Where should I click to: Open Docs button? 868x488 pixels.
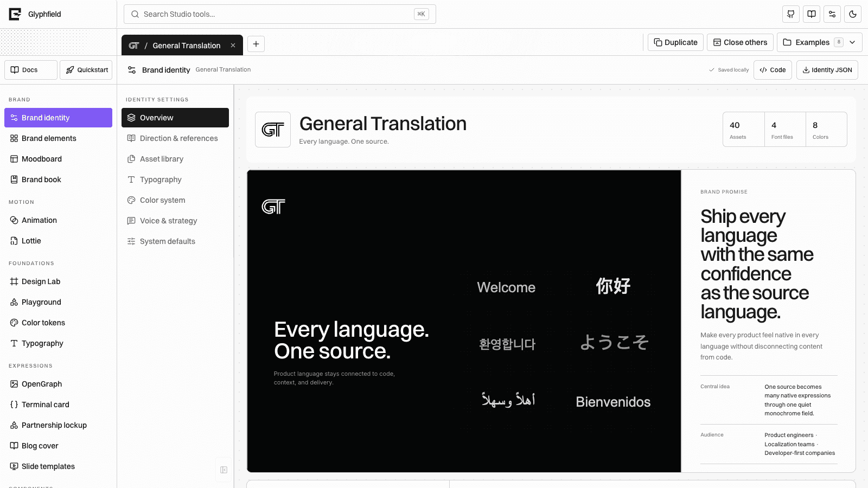pos(31,70)
